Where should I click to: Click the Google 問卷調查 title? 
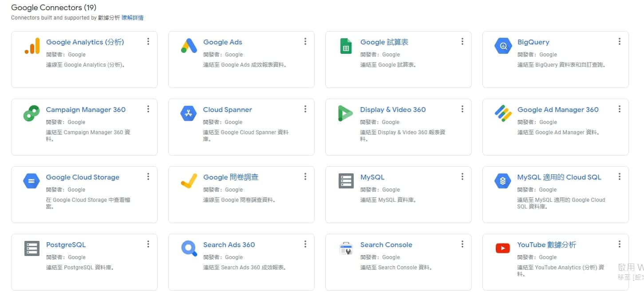tap(231, 177)
